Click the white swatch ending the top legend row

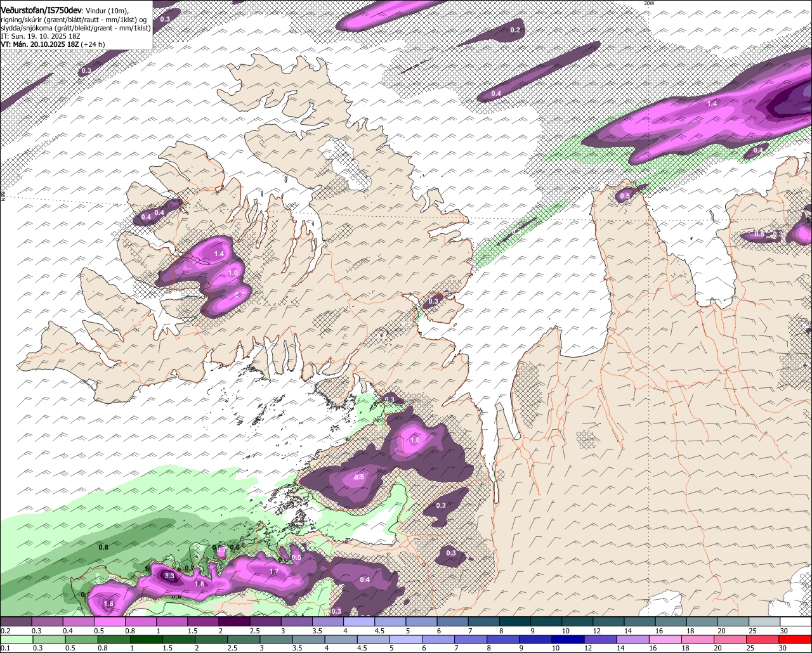(x=796, y=622)
